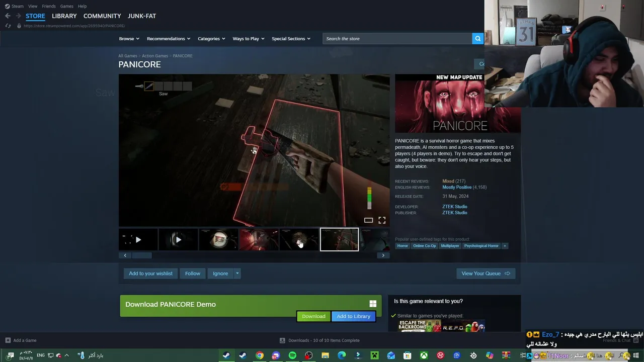Enter fullscreen on the media viewer
Viewport: 644px width, 362px height.
pyautogui.click(x=382, y=220)
